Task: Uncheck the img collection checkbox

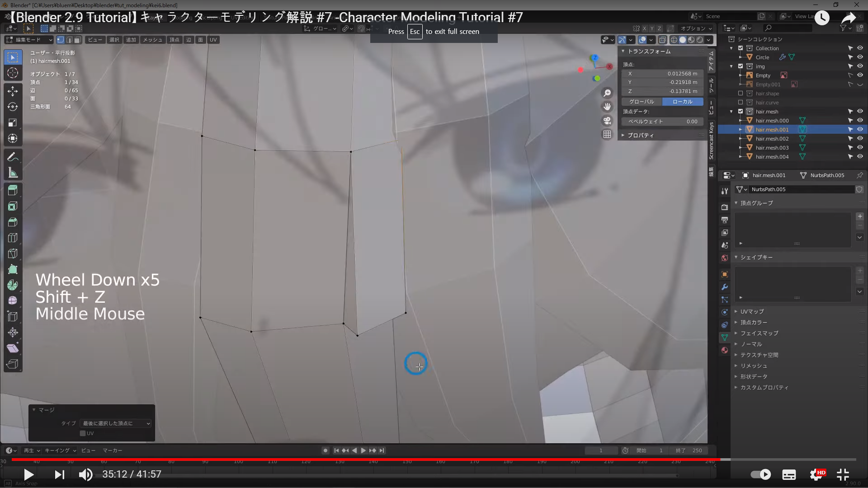Action: click(x=741, y=66)
